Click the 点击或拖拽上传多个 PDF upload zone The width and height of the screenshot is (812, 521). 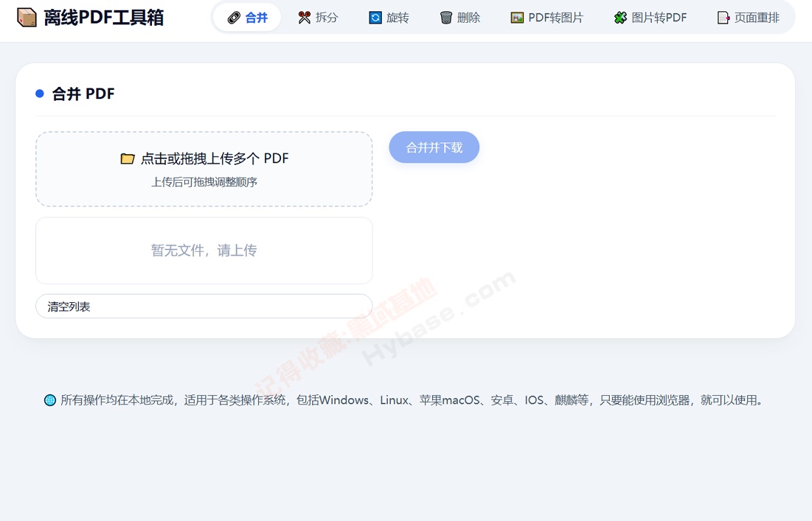pyautogui.click(x=204, y=169)
